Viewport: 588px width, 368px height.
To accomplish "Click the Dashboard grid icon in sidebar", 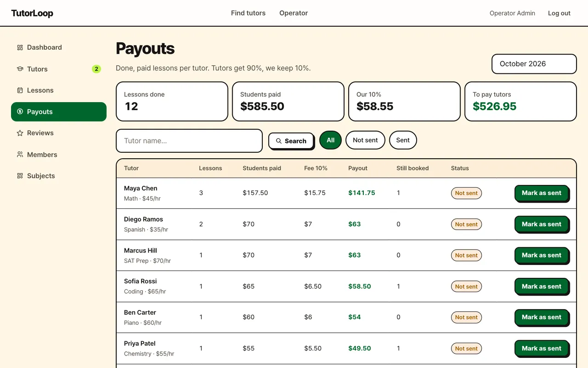I will click(20, 47).
